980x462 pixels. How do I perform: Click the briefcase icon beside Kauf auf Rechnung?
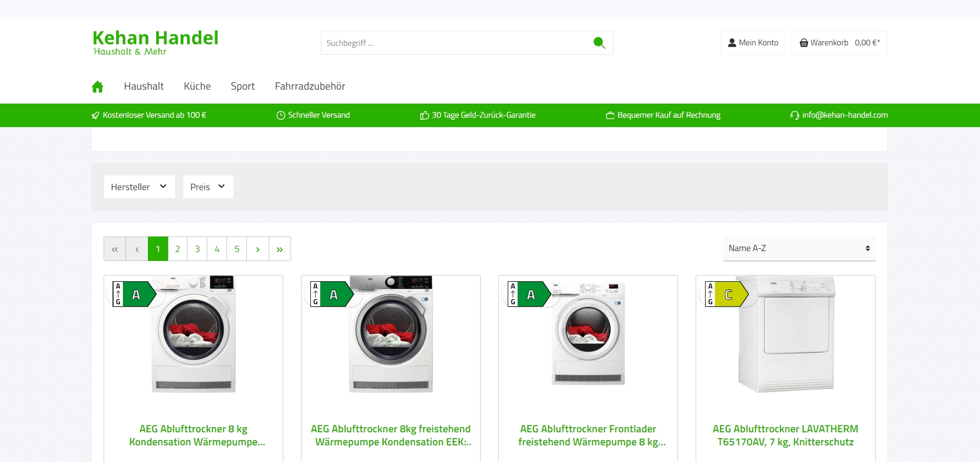pyautogui.click(x=610, y=115)
